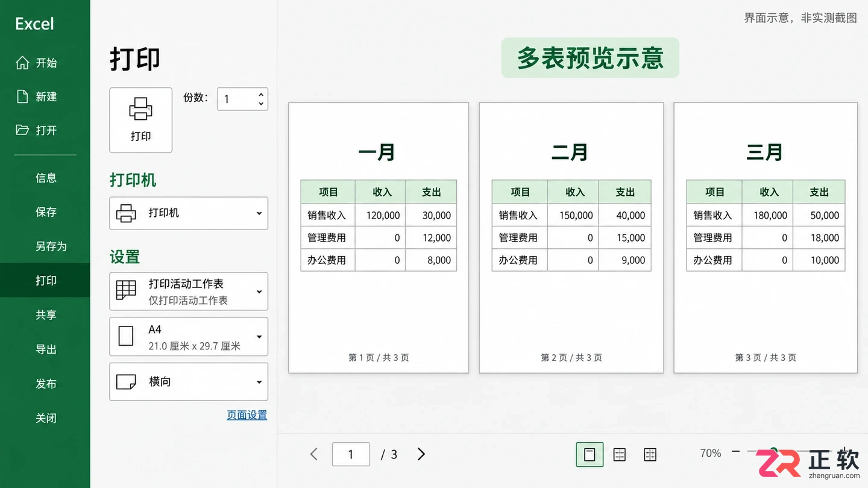Viewport: 868px width, 488px height.
Task: Select the 打印 sidebar entry
Action: pyautogui.click(x=45, y=280)
